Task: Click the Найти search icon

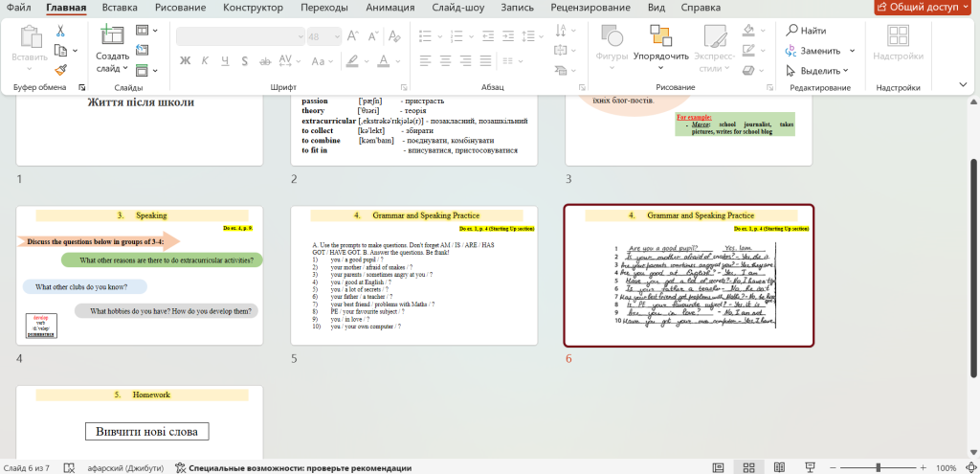Action: 806,31
